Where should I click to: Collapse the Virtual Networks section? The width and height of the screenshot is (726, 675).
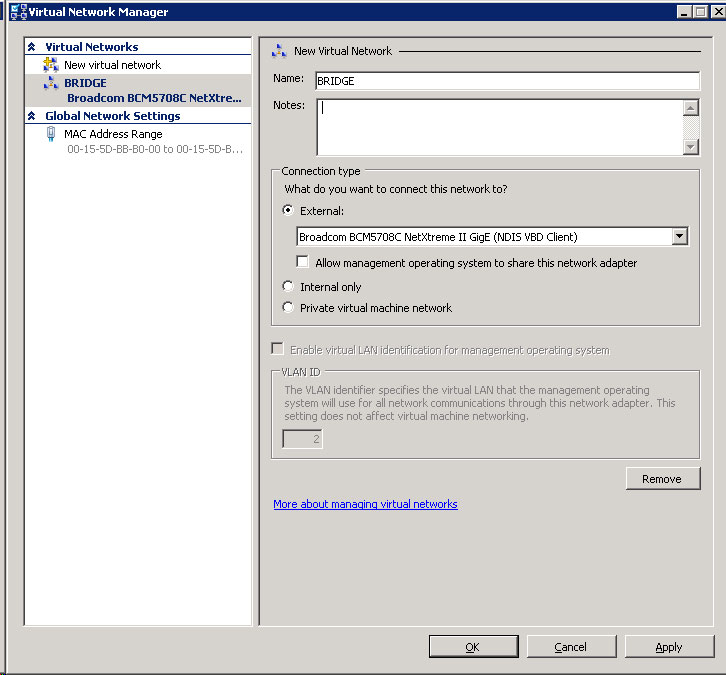click(32, 47)
